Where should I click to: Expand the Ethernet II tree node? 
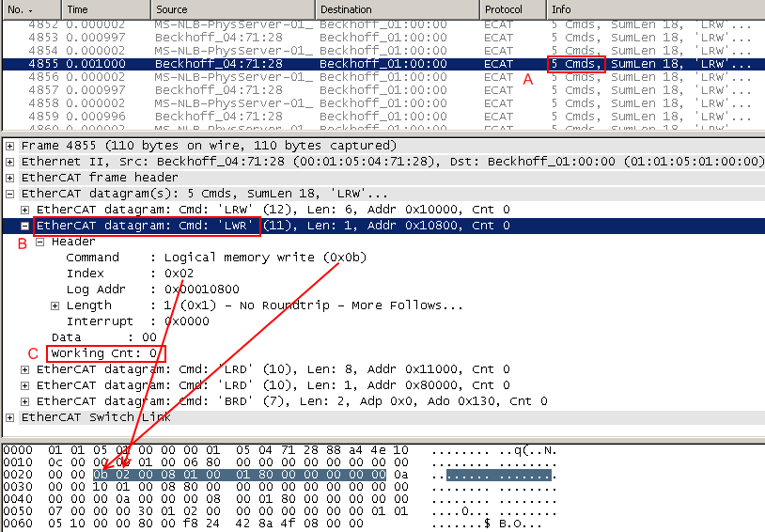pos(9,162)
